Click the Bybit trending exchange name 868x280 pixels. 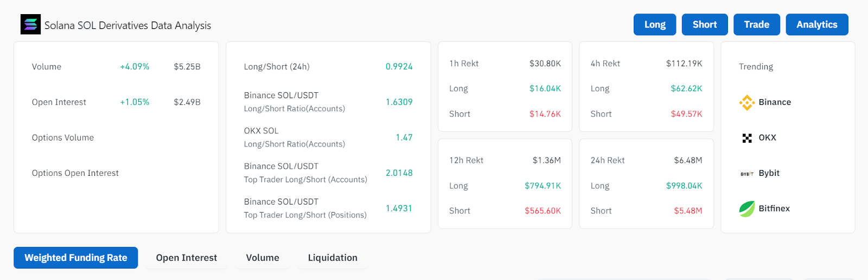coord(769,173)
